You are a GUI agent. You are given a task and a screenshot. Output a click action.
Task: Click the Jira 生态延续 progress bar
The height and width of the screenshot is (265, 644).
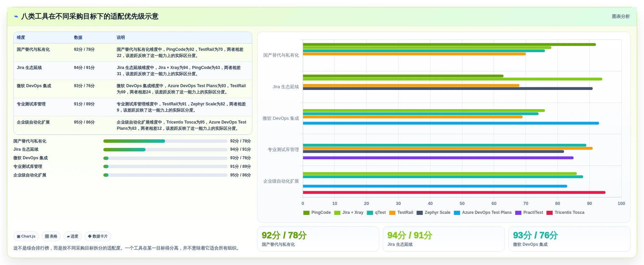coord(165,150)
